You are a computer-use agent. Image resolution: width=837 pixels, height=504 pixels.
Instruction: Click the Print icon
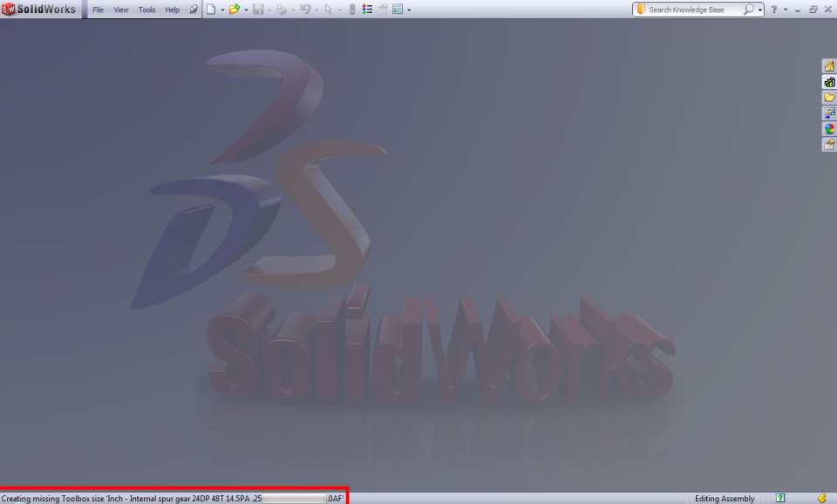(282, 9)
